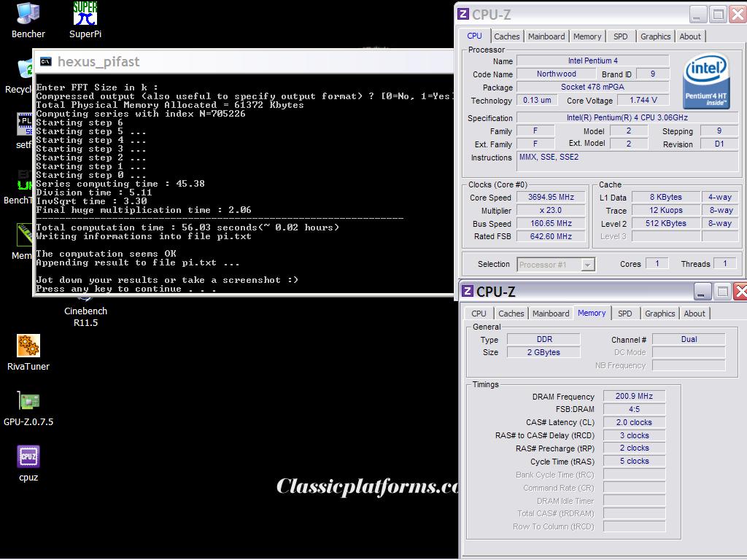The image size is (747, 560).
Task: Click the FSB:DRAM 4:5 ratio value
Action: 634,409
